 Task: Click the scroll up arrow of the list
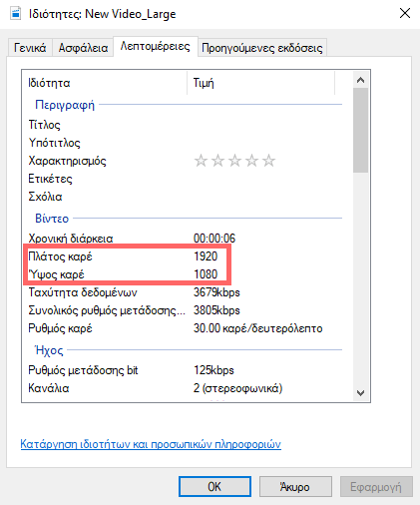[x=360, y=80]
